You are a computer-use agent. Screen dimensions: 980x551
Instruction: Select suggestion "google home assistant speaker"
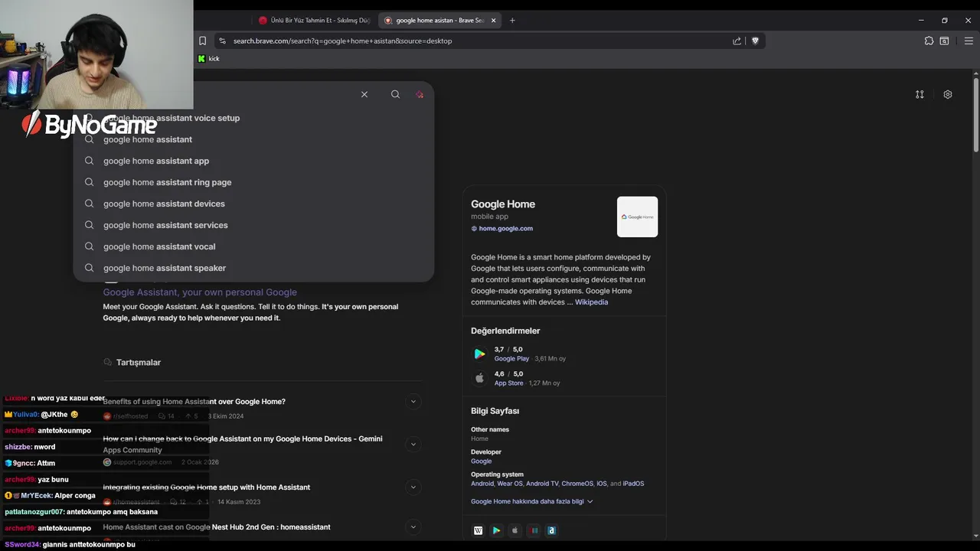coord(165,268)
